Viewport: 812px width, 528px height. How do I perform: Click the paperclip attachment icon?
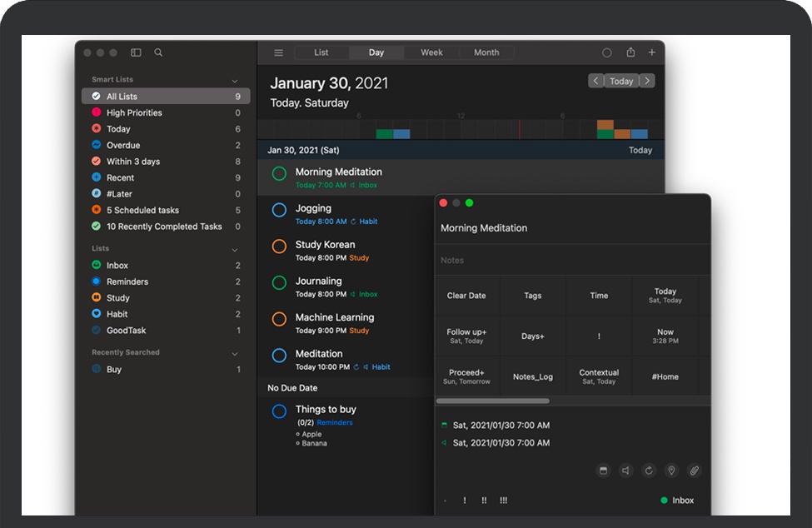694,471
